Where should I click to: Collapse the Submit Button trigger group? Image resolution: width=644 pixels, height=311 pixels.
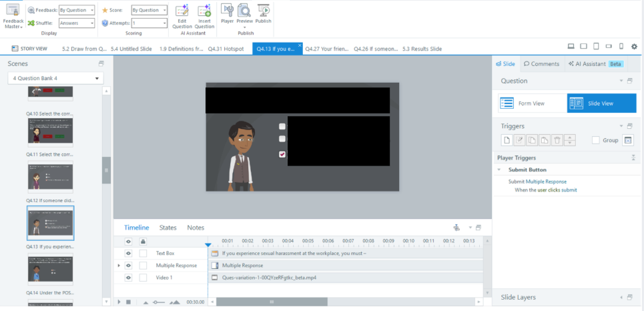[499, 170]
